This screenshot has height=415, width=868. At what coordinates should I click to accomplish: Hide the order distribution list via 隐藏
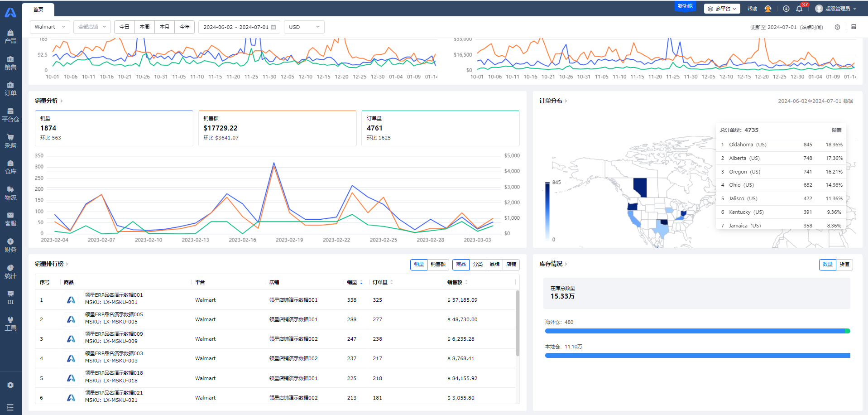836,130
